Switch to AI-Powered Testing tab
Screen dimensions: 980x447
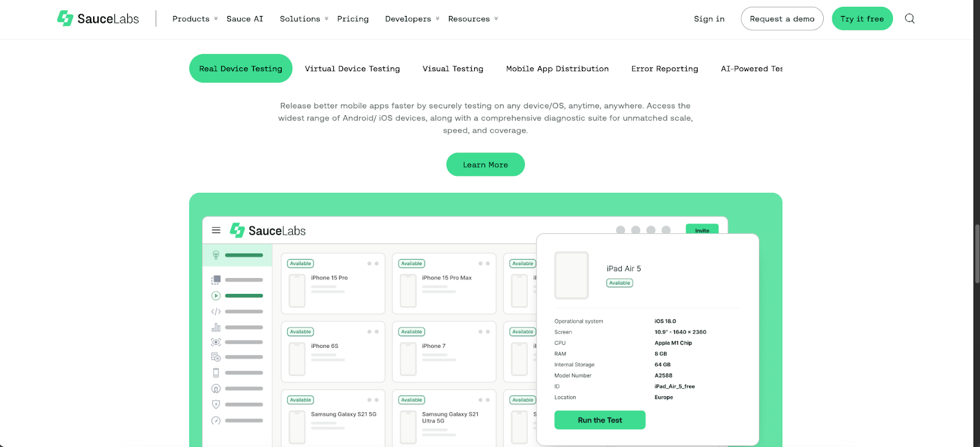pos(752,69)
